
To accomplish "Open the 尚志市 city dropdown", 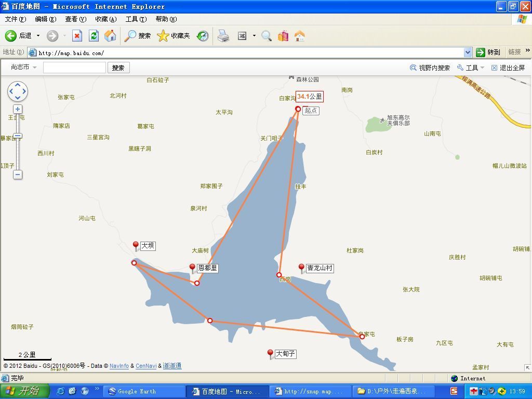I will 23,67.
